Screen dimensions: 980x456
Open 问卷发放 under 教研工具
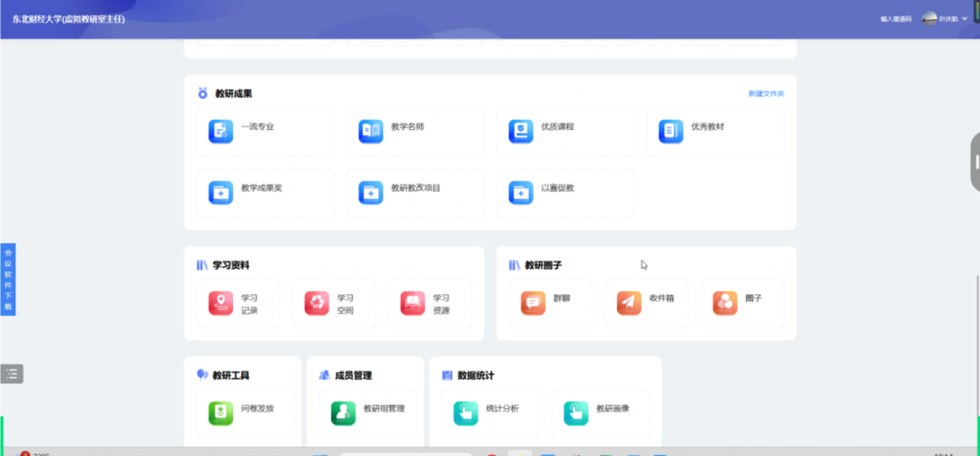pyautogui.click(x=220, y=413)
